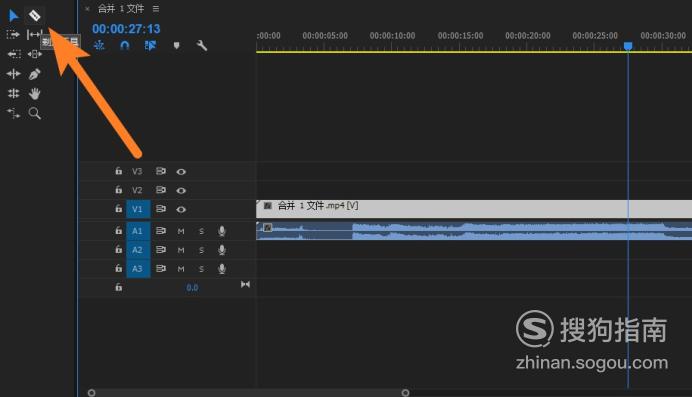Select the Track Select Forward tool
Viewport: 692px width, 397px height.
pos(13,34)
